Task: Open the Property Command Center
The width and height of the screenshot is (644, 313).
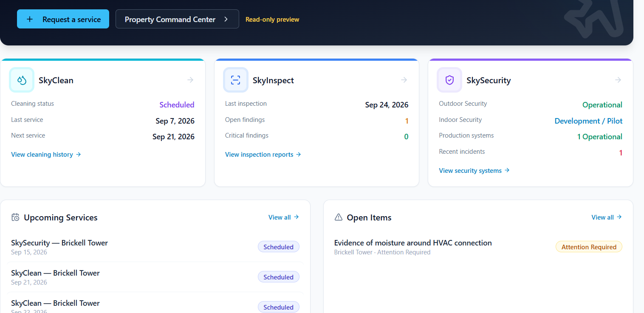Action: click(x=177, y=19)
